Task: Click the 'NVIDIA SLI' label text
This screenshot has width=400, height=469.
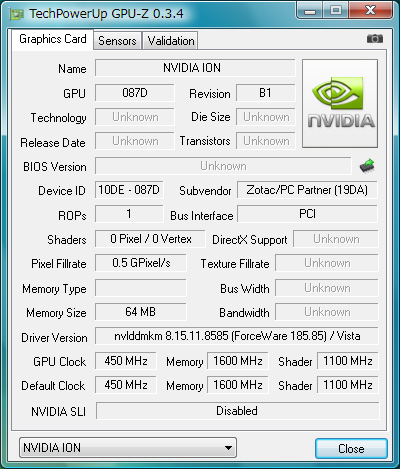Action: pos(58,412)
